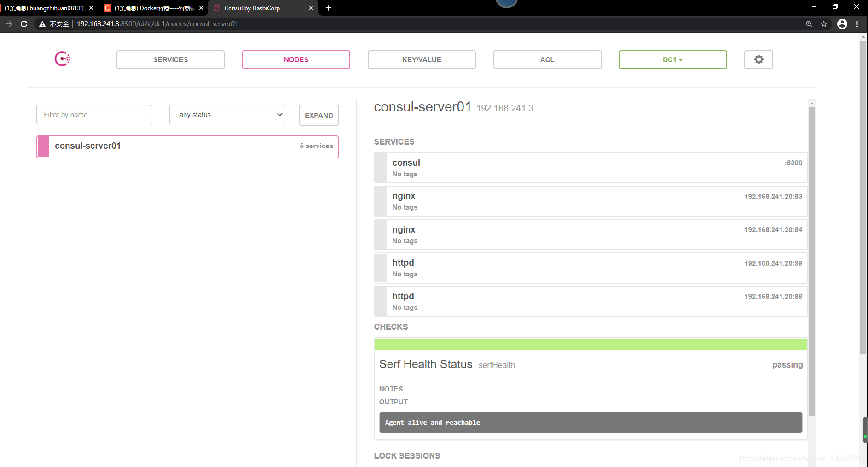
Task: Open a new tab with the plus icon
Action: tap(329, 8)
